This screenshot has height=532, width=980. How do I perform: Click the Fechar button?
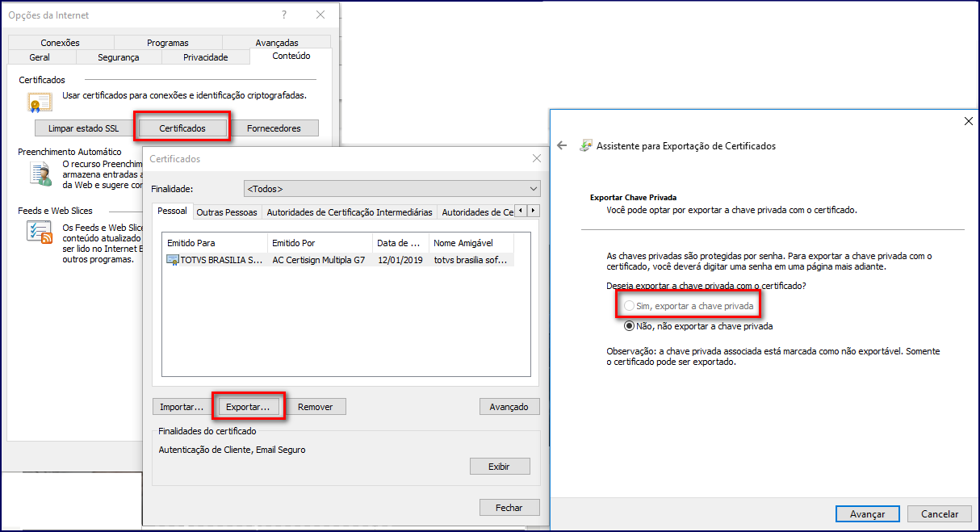tap(509, 508)
